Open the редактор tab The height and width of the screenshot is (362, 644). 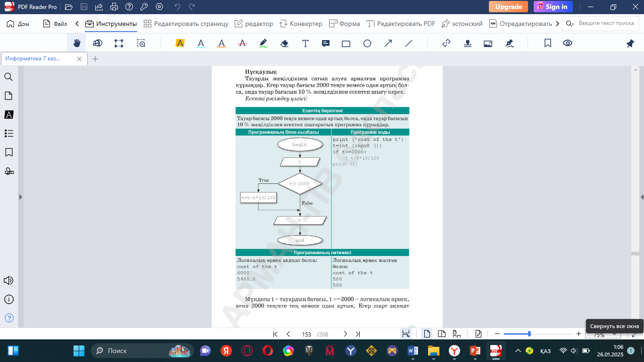[x=254, y=24]
